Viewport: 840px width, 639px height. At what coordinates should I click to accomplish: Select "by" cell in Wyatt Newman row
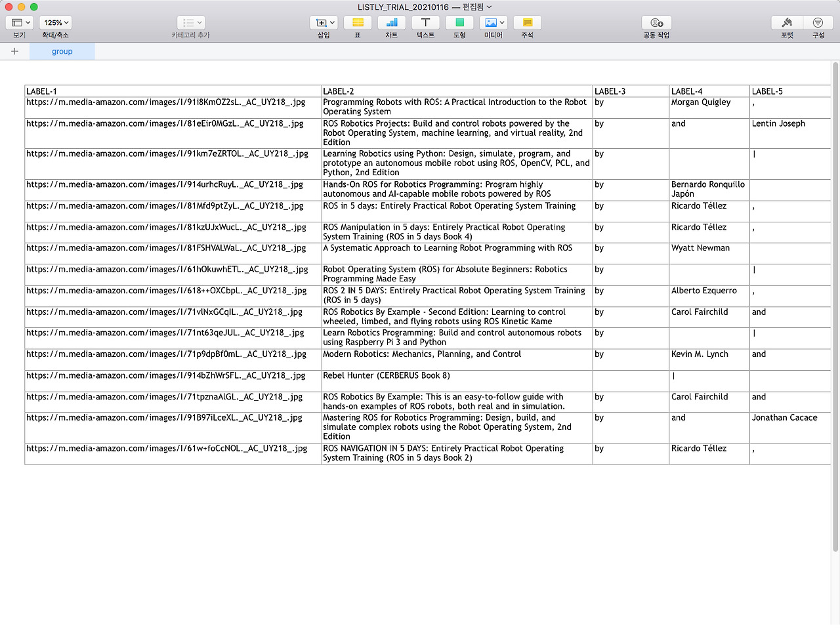coord(631,253)
